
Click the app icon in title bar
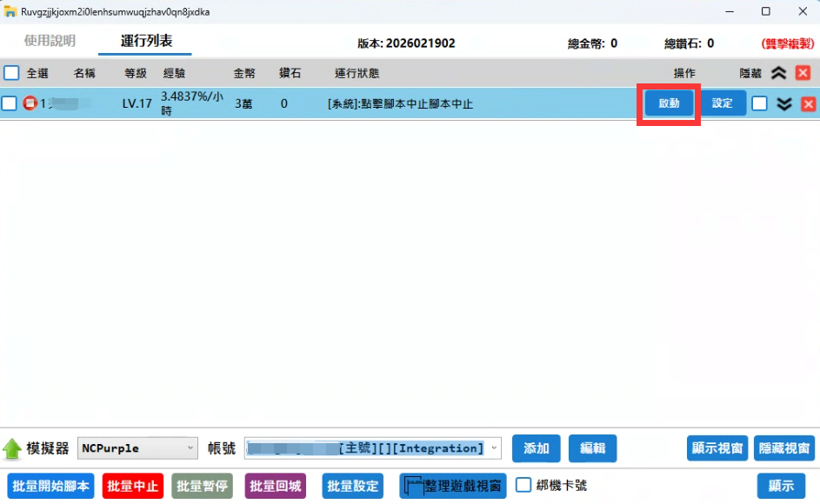(x=10, y=12)
